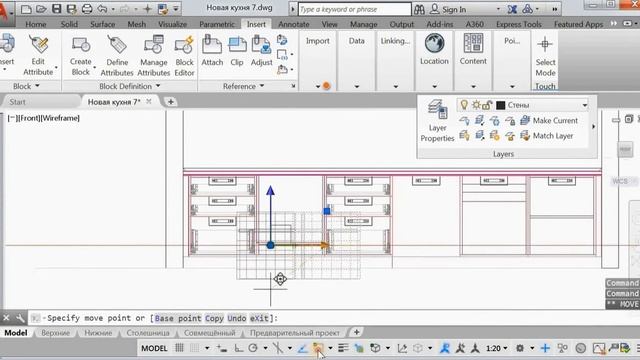
Task: Toggle ortho mode in status bar
Action: pos(238,348)
